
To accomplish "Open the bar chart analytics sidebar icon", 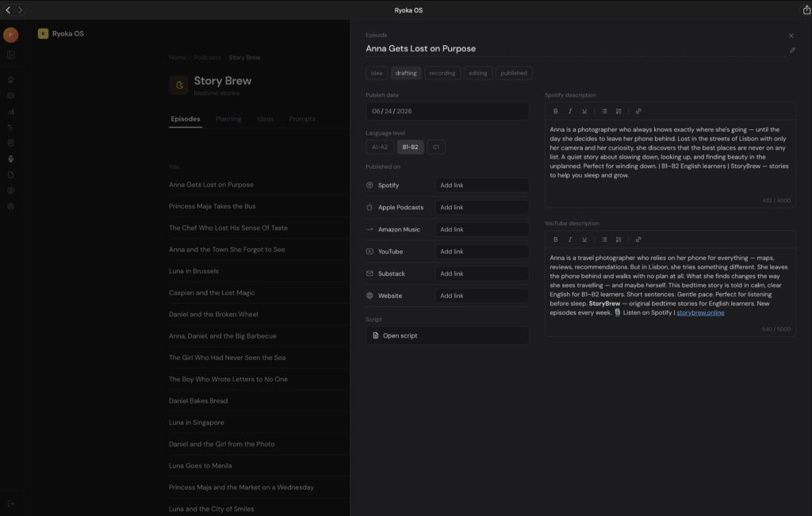I will tap(11, 111).
